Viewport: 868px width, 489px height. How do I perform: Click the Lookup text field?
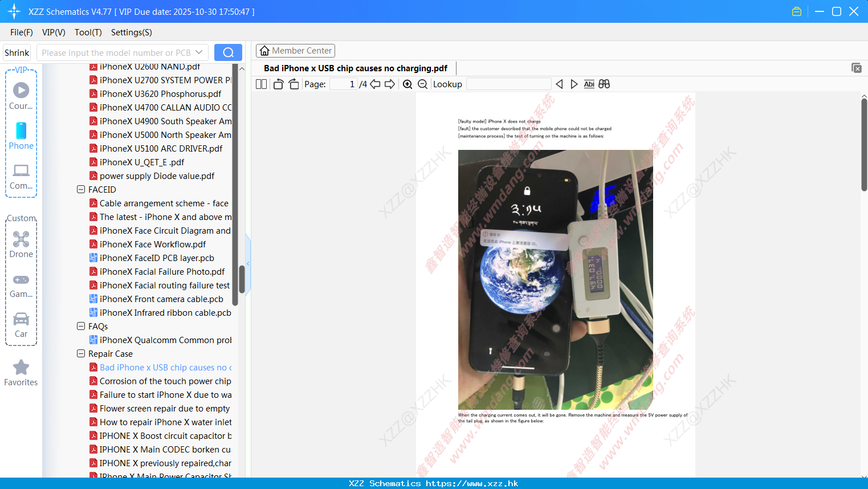(x=509, y=84)
